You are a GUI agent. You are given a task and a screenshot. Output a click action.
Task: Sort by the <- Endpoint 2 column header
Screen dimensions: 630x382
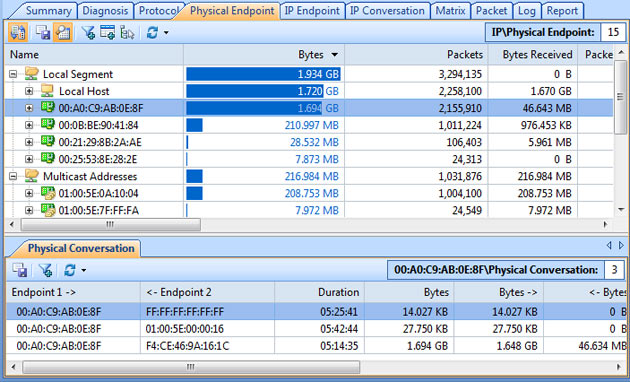[208, 292]
